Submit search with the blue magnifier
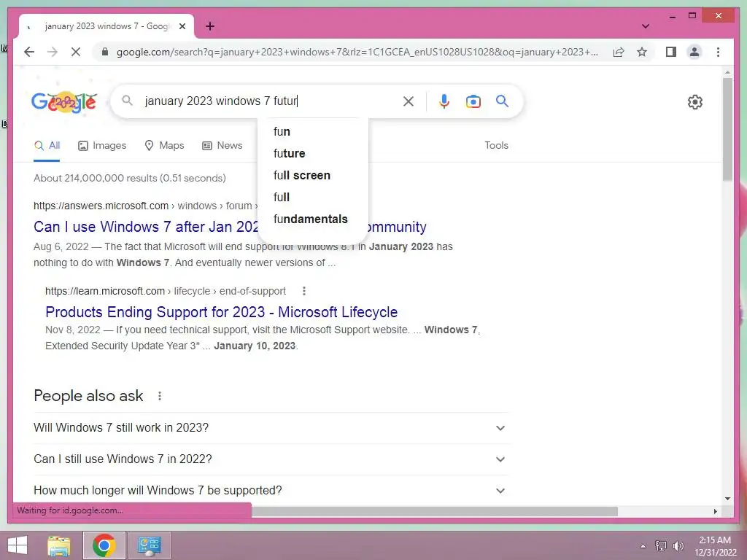747x560 pixels. [502, 101]
